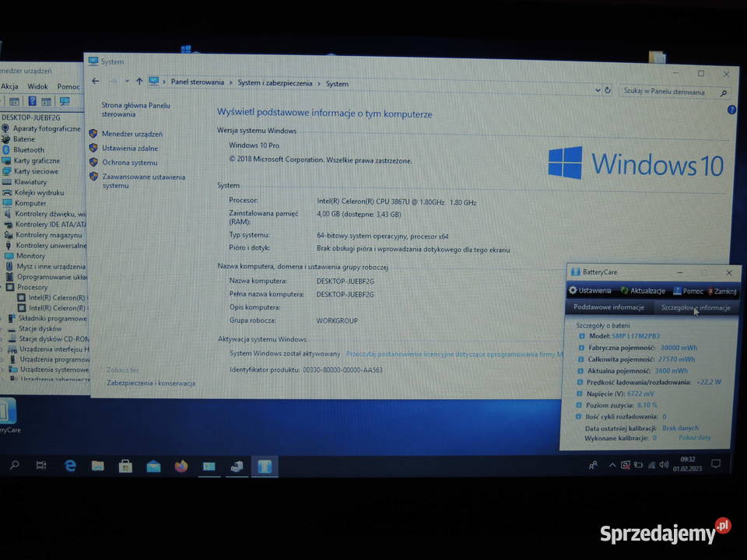Open Pomoc menu in Device Manager
The image size is (747, 560).
[68, 86]
